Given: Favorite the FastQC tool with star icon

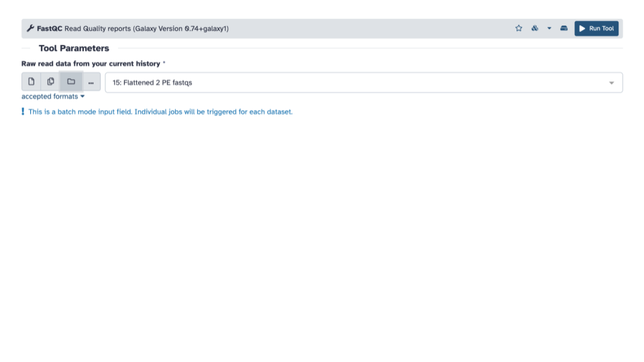Looking at the screenshot, I should (x=519, y=28).
